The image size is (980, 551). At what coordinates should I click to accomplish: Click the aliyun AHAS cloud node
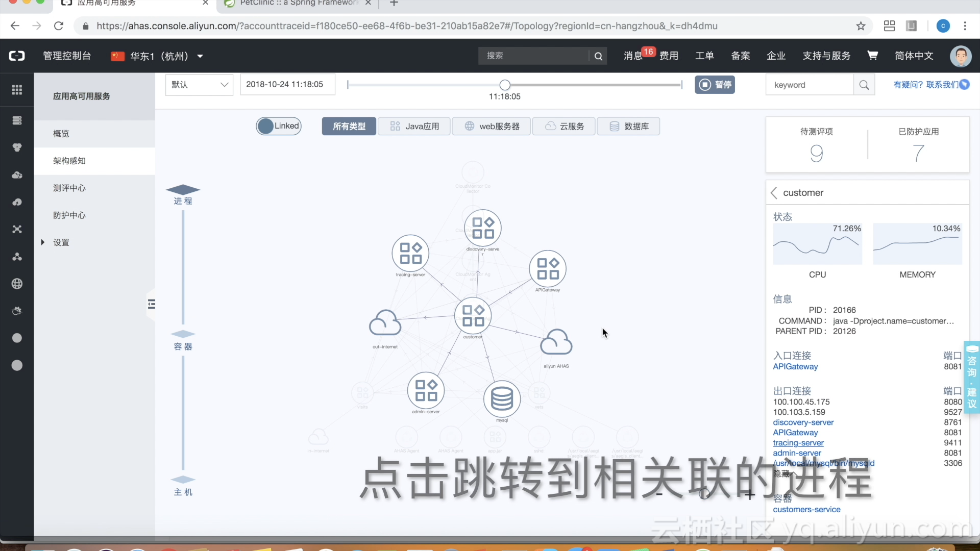tap(556, 342)
